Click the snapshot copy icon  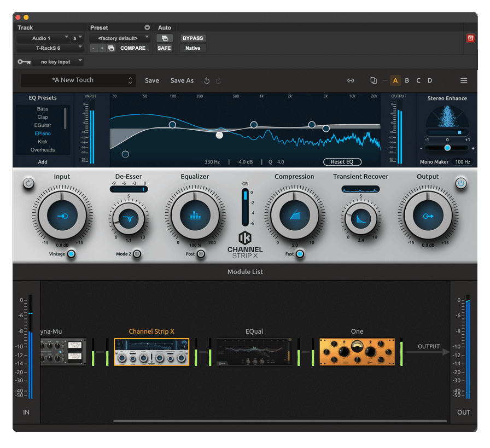(x=373, y=80)
